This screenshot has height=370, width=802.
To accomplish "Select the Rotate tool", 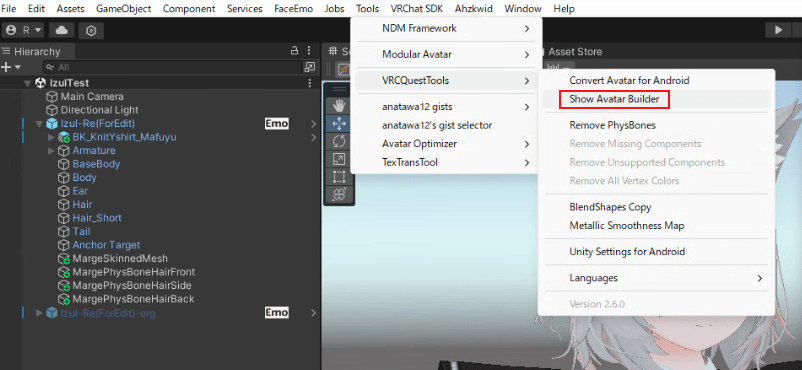I will pos(339,141).
